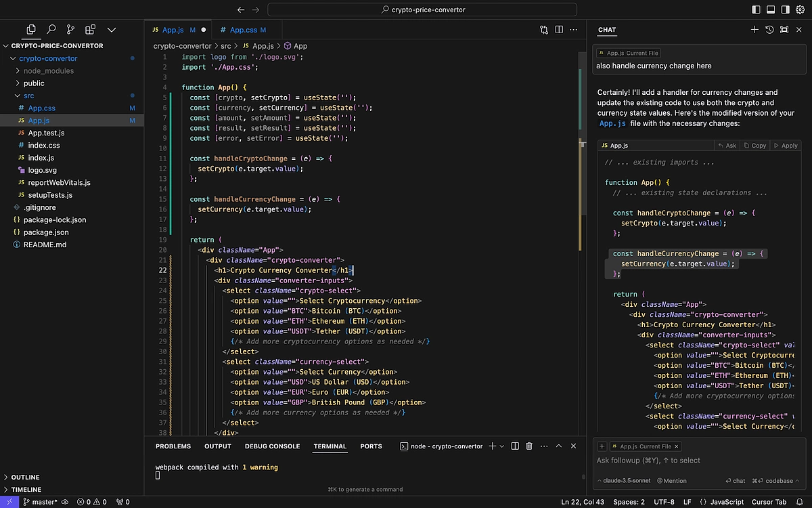The height and width of the screenshot is (508, 812).
Task: Open the Explorer view icon
Action: [x=31, y=30]
